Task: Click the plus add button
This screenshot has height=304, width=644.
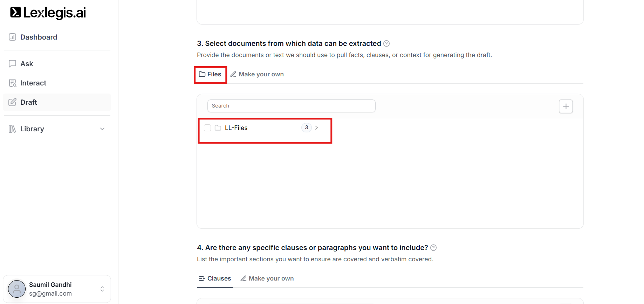Action: tap(566, 106)
